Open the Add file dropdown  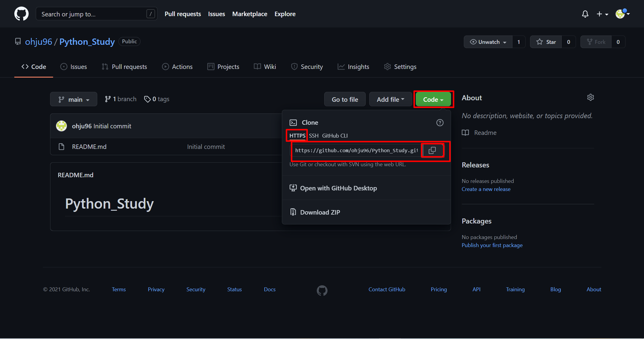tap(390, 99)
